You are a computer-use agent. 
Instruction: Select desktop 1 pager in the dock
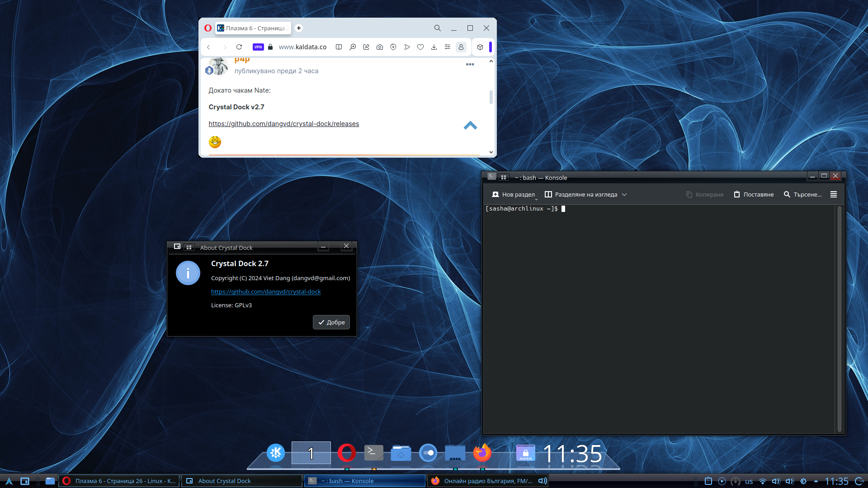pos(311,453)
